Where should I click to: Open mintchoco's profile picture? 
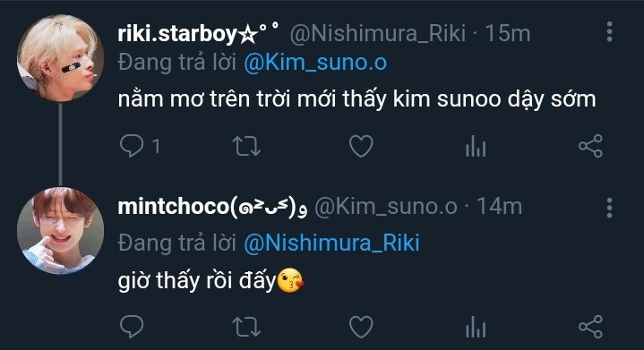click(60, 230)
